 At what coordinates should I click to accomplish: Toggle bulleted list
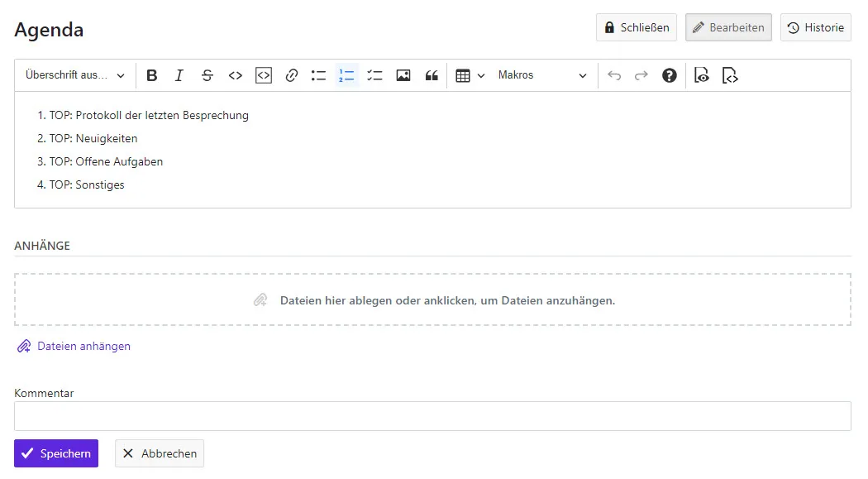click(319, 75)
